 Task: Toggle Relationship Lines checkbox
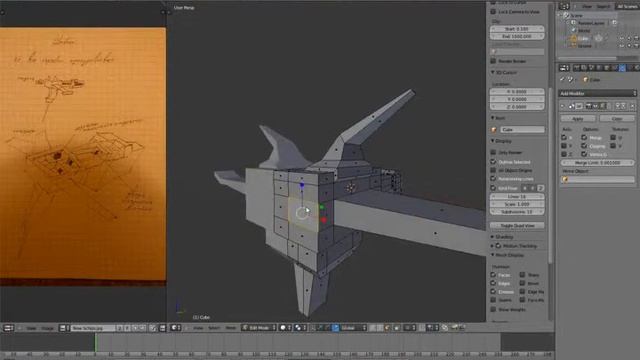click(x=493, y=179)
